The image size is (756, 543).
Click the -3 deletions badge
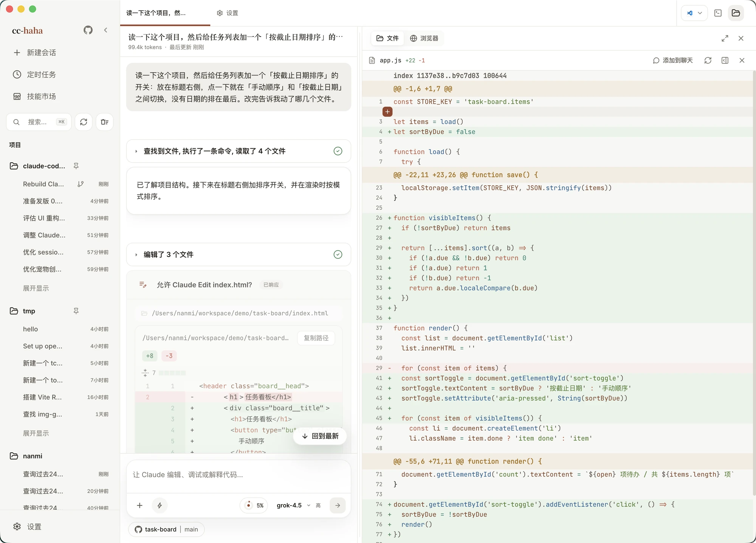[169, 356]
